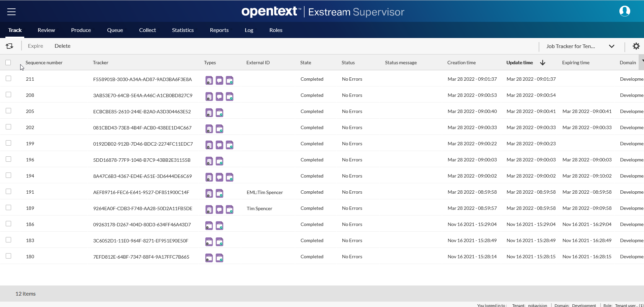Click the refresh arrows toolbar icon
The image size is (644, 307).
[9, 46]
